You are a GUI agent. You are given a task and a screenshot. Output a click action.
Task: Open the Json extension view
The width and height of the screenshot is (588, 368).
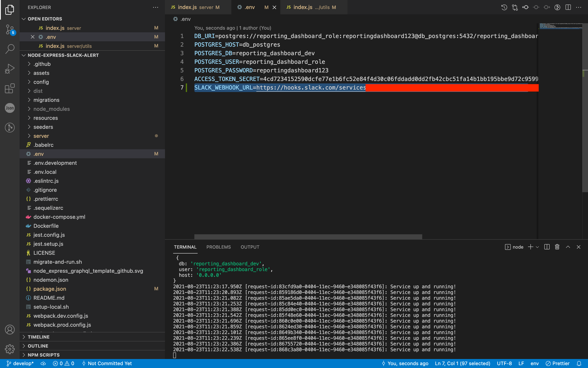pyautogui.click(x=10, y=108)
